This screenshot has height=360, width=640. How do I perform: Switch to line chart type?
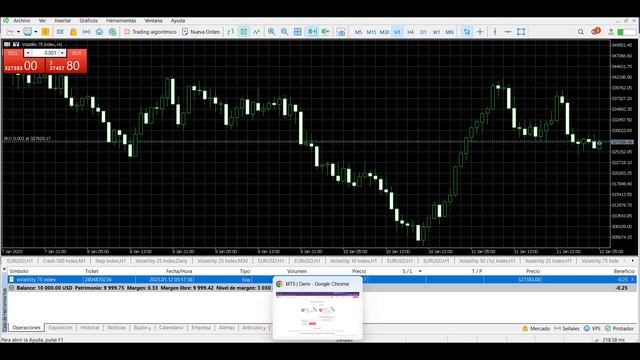[257, 31]
